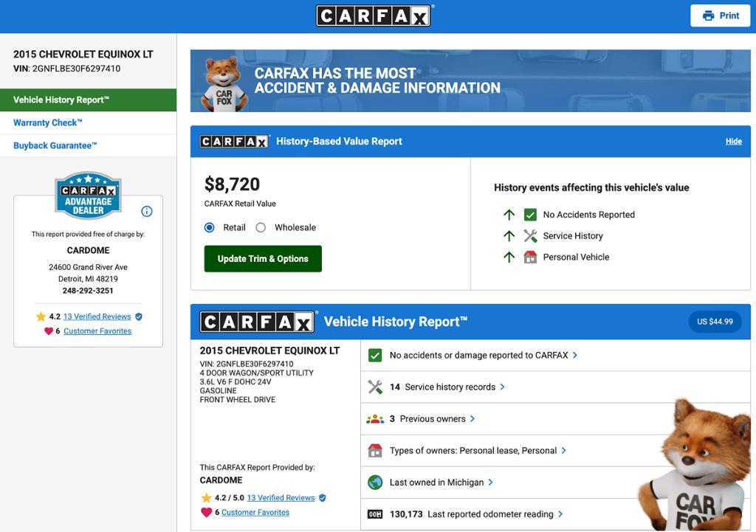Image resolution: width=756 pixels, height=532 pixels.
Task: Click Update Trim & Options button
Action: (x=263, y=259)
